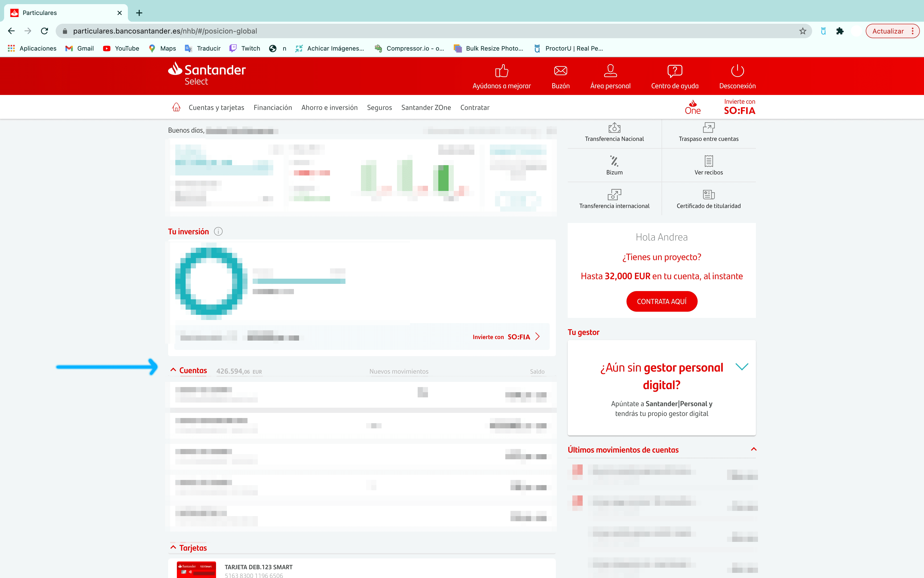Collapse the Cuentas section

tap(173, 370)
